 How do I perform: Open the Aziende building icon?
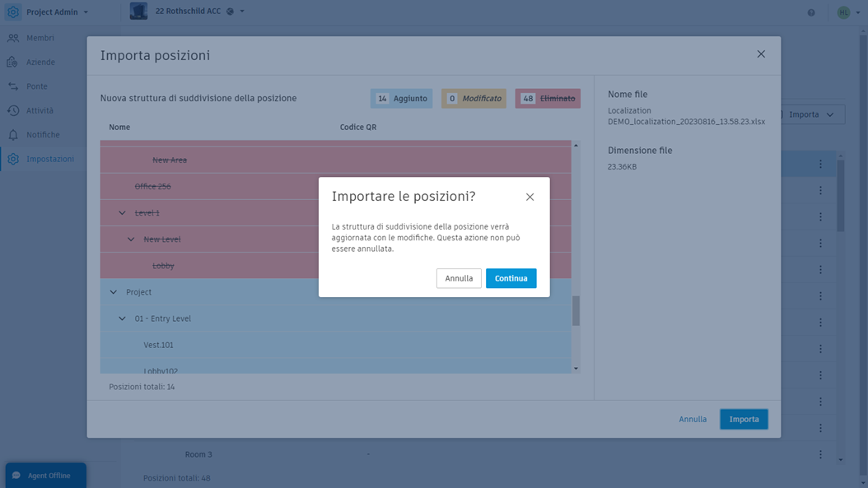coord(12,62)
